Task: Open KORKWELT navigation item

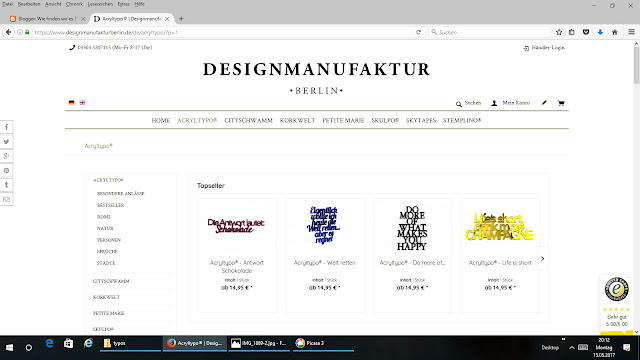Action: click(x=298, y=120)
